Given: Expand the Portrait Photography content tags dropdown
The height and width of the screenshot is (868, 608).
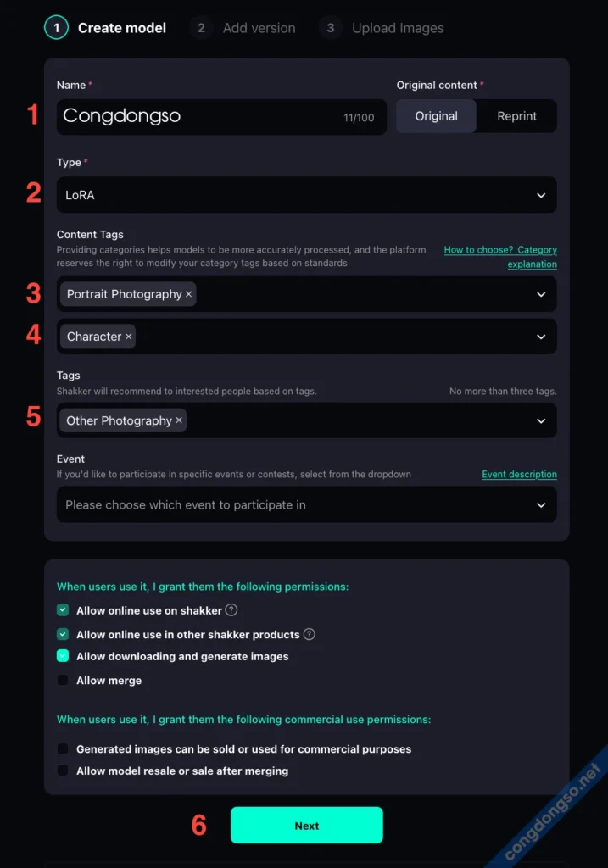Looking at the screenshot, I should (x=541, y=294).
